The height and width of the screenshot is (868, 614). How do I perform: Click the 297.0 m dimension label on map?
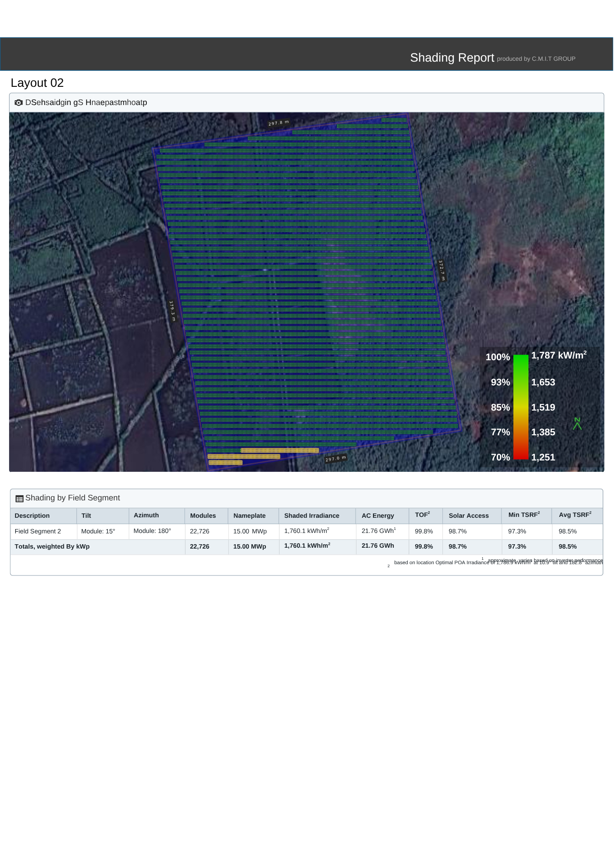point(336,459)
